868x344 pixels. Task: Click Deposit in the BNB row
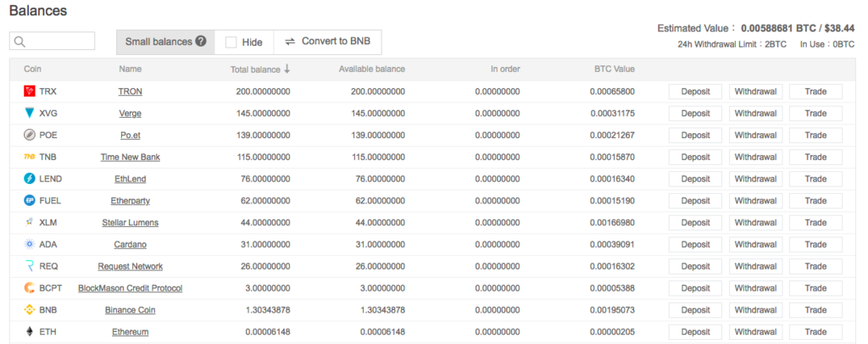[x=695, y=310]
